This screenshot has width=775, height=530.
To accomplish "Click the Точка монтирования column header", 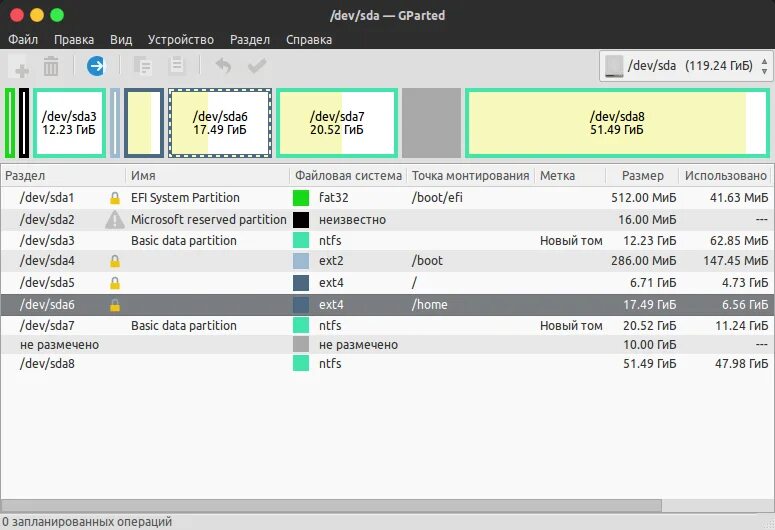I will click(x=471, y=176).
